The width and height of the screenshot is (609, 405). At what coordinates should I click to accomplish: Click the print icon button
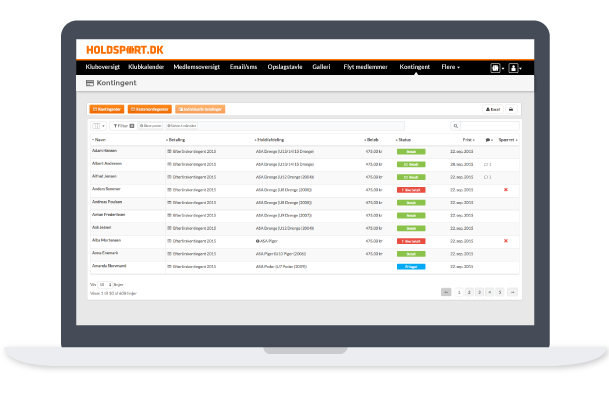510,109
